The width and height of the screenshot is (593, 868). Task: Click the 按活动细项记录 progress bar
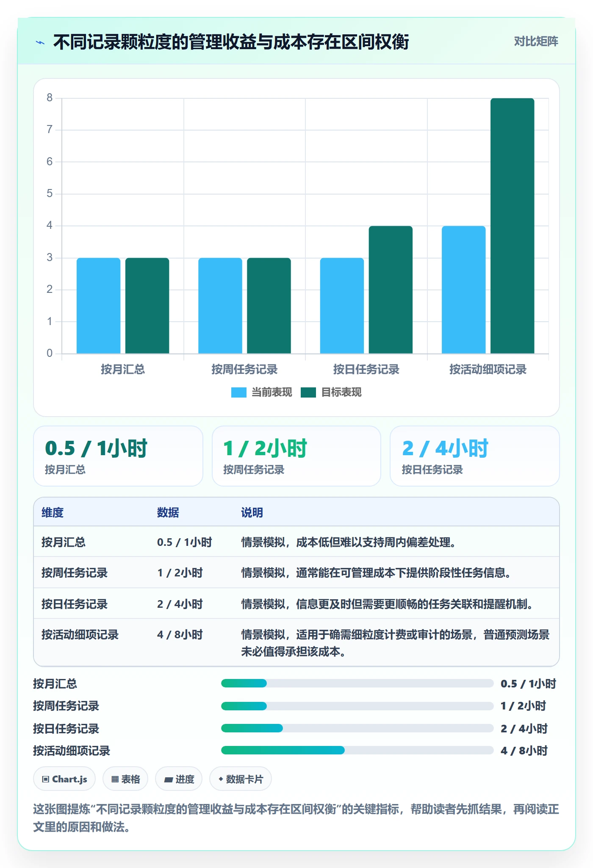point(357,750)
